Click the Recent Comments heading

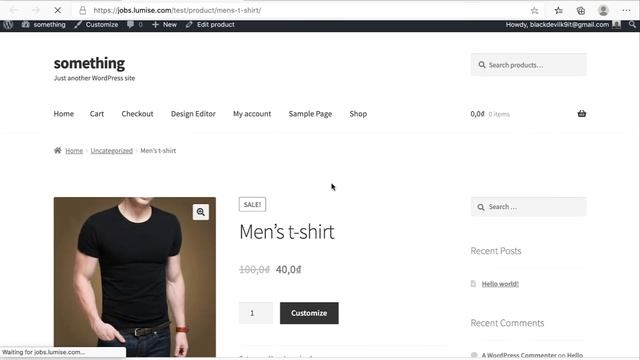tap(507, 323)
